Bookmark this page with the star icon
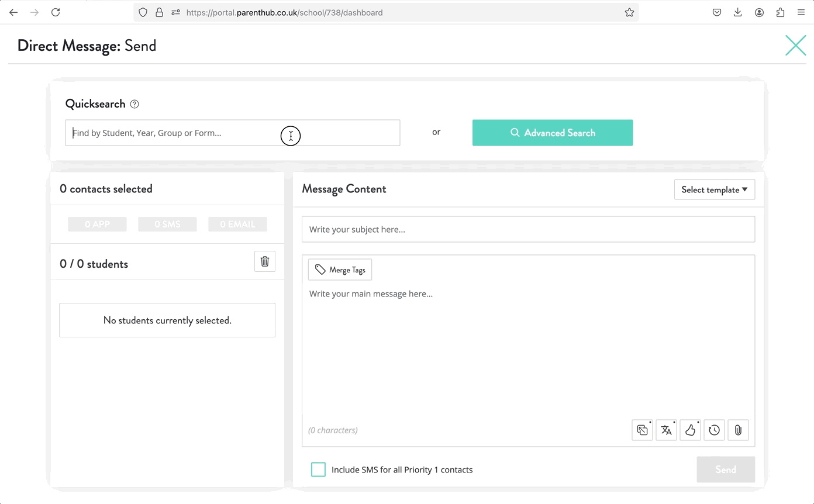Screen dimensions: 814x504 click(629, 12)
